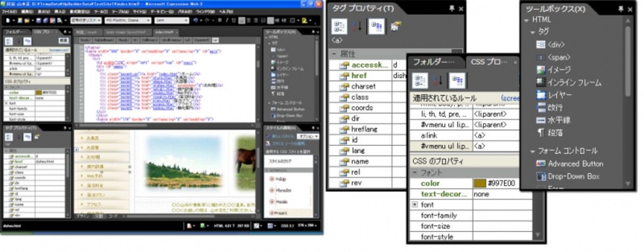Toggle pin on enlarged ツールボックス panel

(621, 9)
